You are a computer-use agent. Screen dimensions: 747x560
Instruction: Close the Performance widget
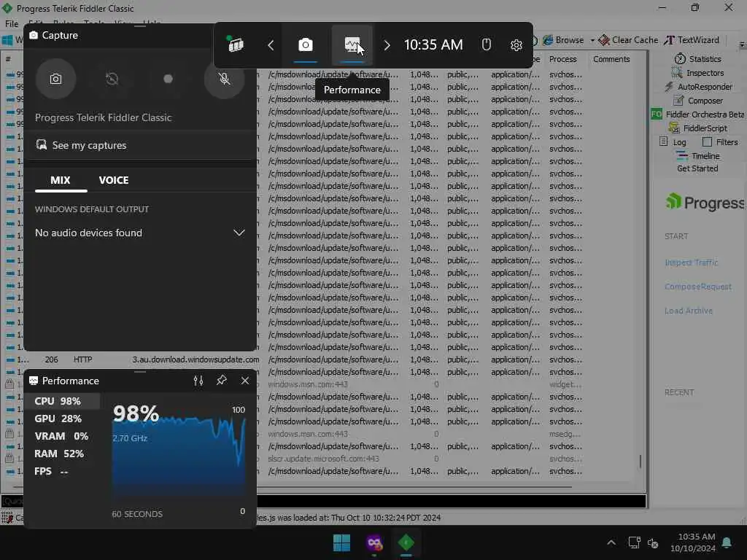click(x=245, y=381)
